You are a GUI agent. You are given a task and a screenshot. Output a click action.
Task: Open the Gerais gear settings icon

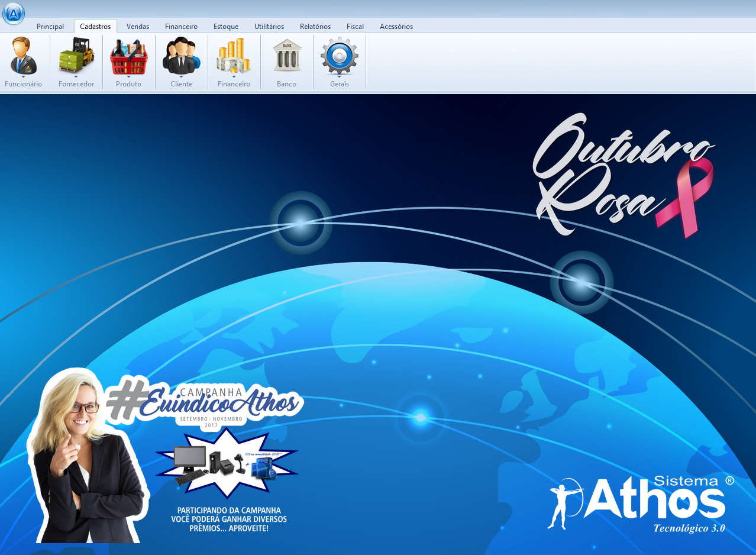pyautogui.click(x=340, y=56)
